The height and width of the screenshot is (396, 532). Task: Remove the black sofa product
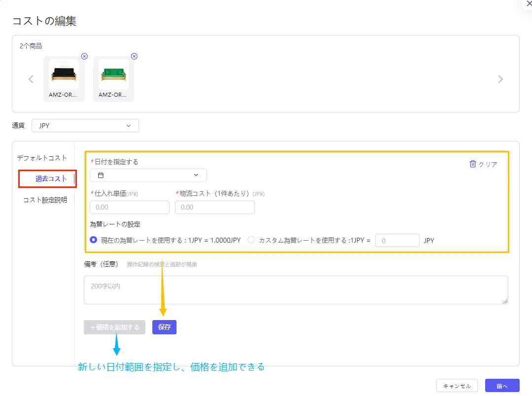click(84, 56)
